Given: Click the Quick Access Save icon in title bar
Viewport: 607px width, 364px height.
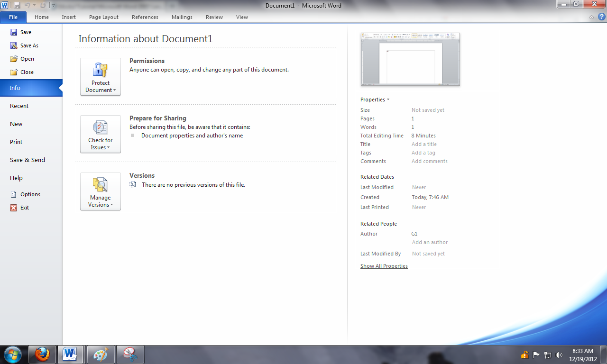Looking at the screenshot, I should tap(18, 5).
